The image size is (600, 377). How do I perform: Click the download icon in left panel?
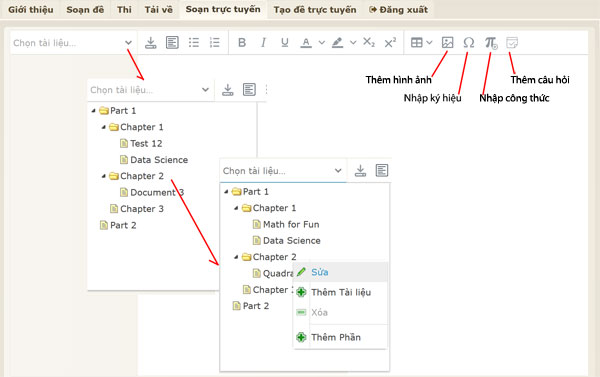(228, 90)
